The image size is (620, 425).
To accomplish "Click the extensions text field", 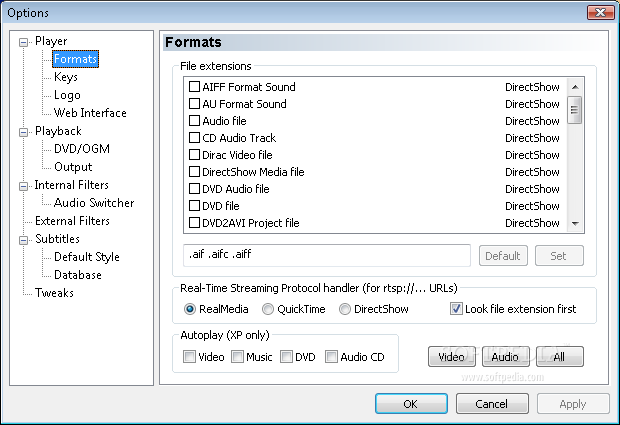I will coord(327,255).
